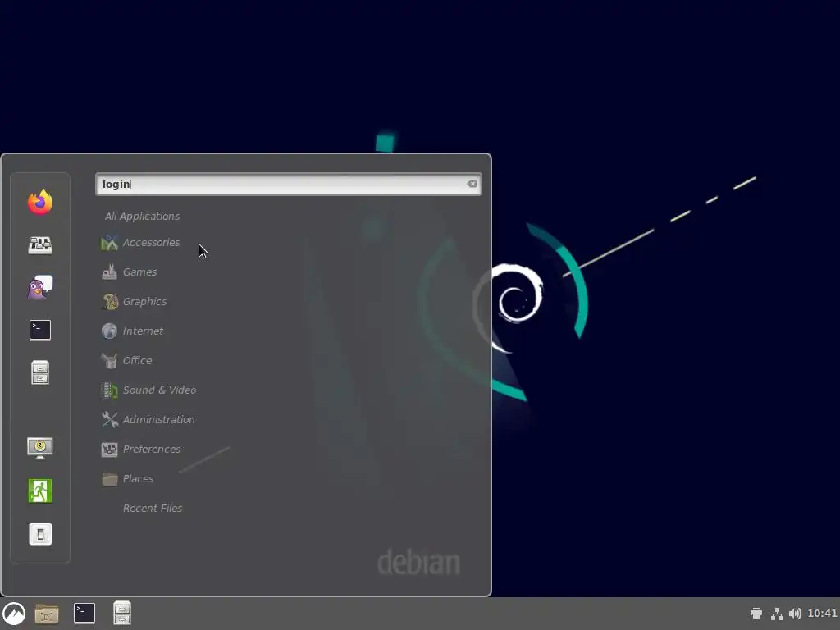Show desktop via panel folder icon

tap(47, 614)
